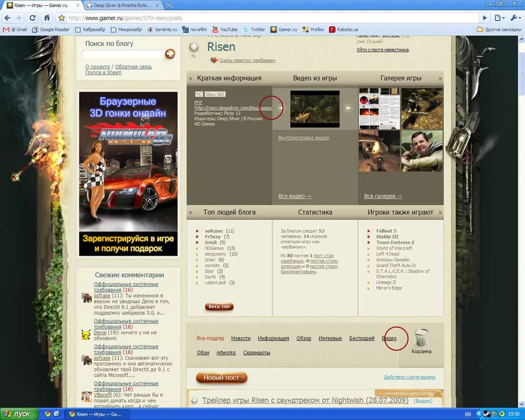Collapse the Топ людей блога panel via x
The width and height of the screenshot is (525, 420).
(191, 212)
